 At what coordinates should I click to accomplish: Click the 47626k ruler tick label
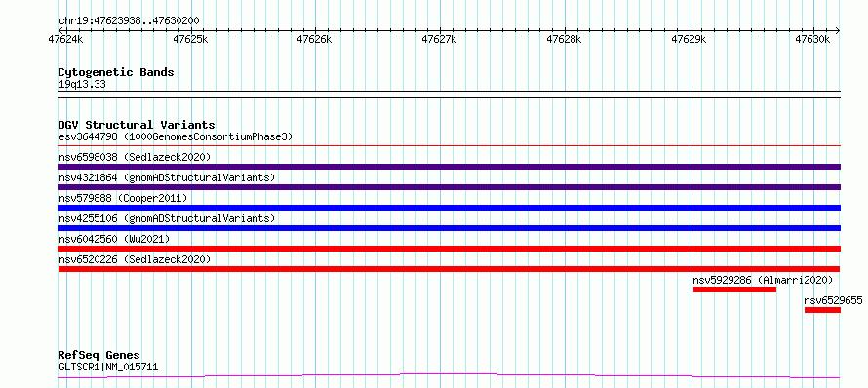(315, 39)
